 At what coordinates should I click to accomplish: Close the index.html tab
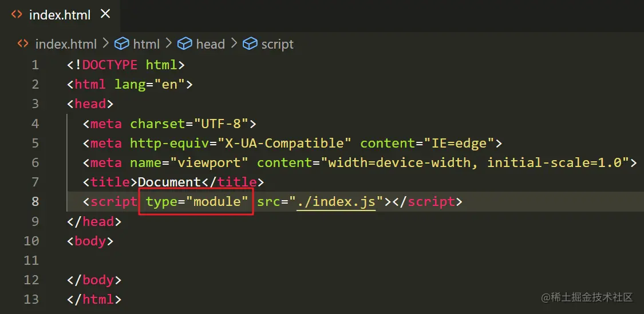click(x=105, y=14)
